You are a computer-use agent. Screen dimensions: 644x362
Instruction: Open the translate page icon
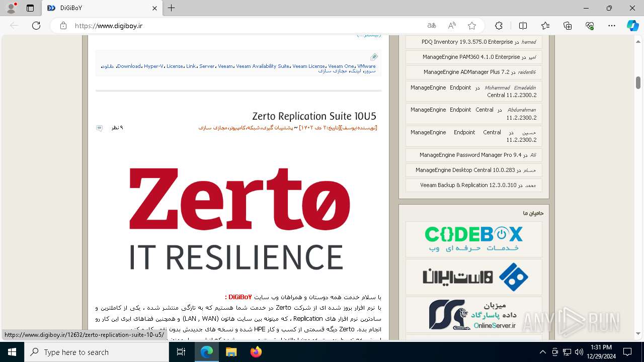pyautogui.click(x=432, y=26)
